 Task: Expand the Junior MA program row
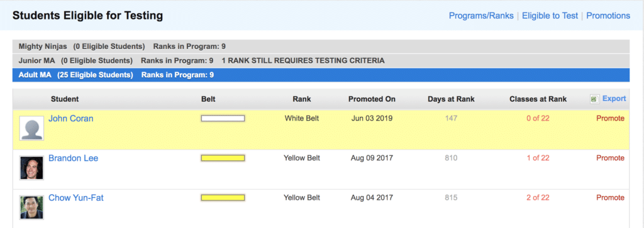pos(321,61)
